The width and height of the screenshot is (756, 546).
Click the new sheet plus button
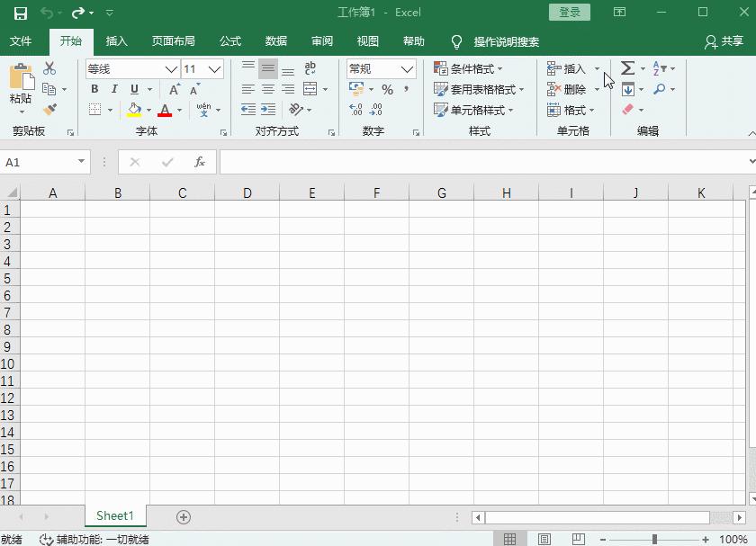coord(183,516)
